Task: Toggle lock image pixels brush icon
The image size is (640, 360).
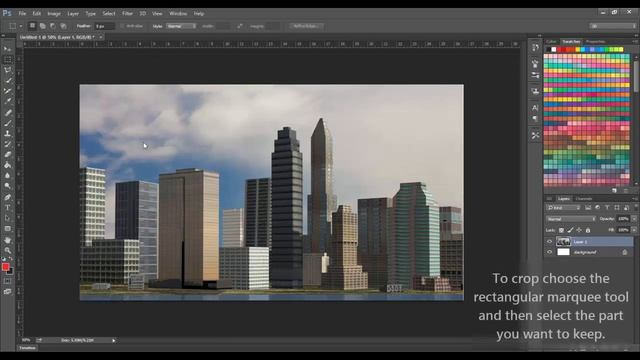Action: 570,230
